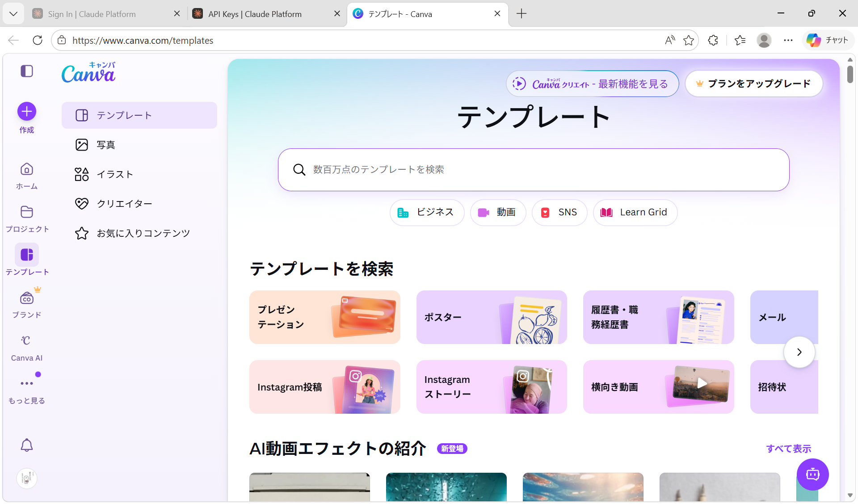
Task: Add page to favorites star icon
Action: [x=689, y=40]
